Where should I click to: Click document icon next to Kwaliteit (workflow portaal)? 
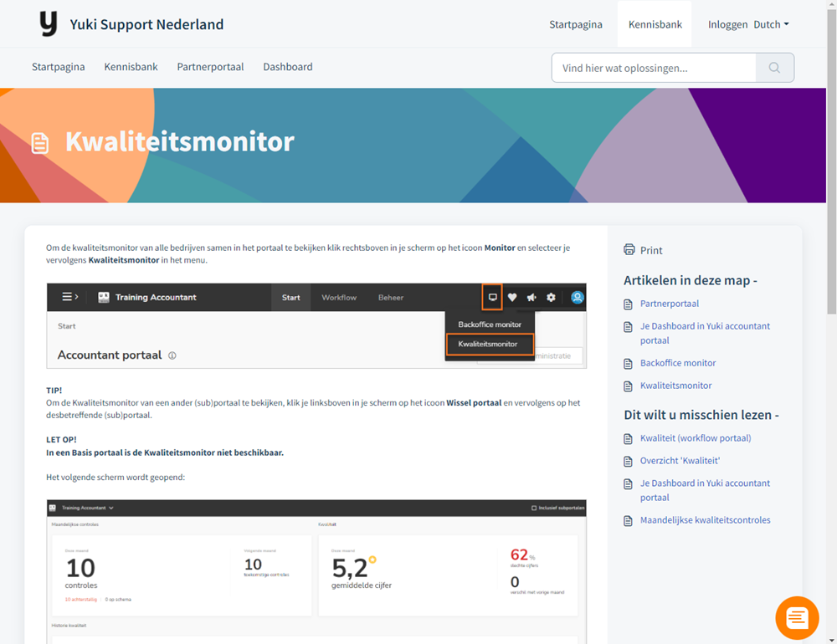(x=629, y=439)
